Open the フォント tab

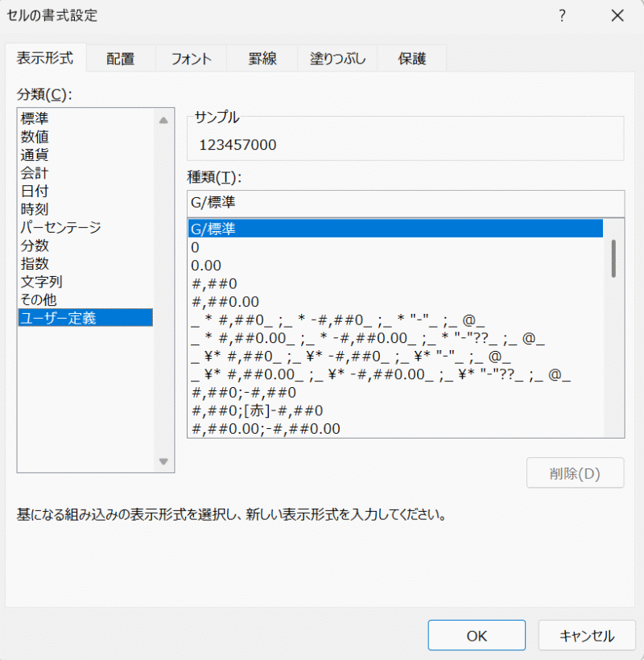[191, 59]
